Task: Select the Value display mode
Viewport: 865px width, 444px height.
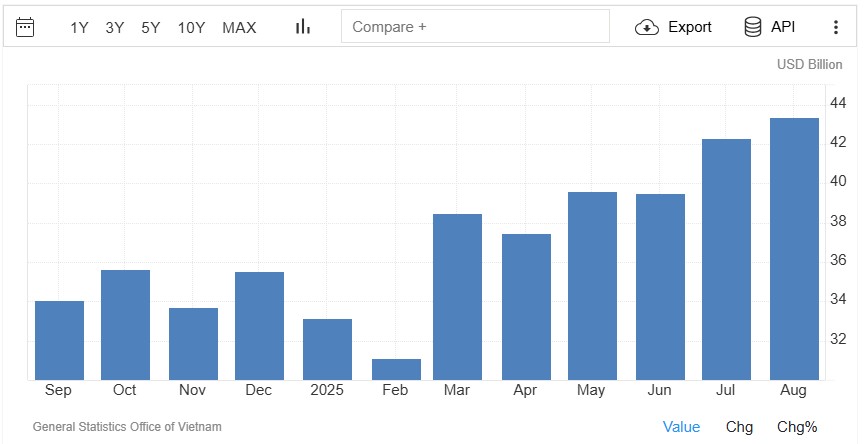Action: pos(681,427)
